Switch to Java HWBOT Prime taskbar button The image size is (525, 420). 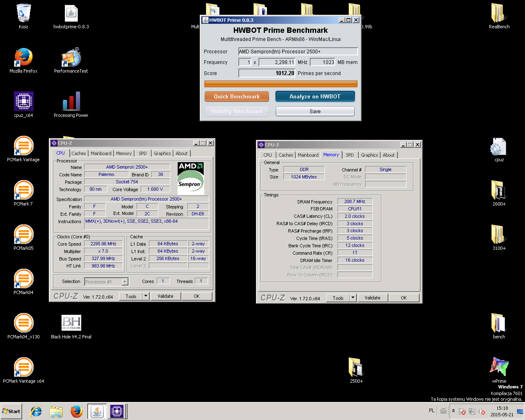[x=97, y=411]
